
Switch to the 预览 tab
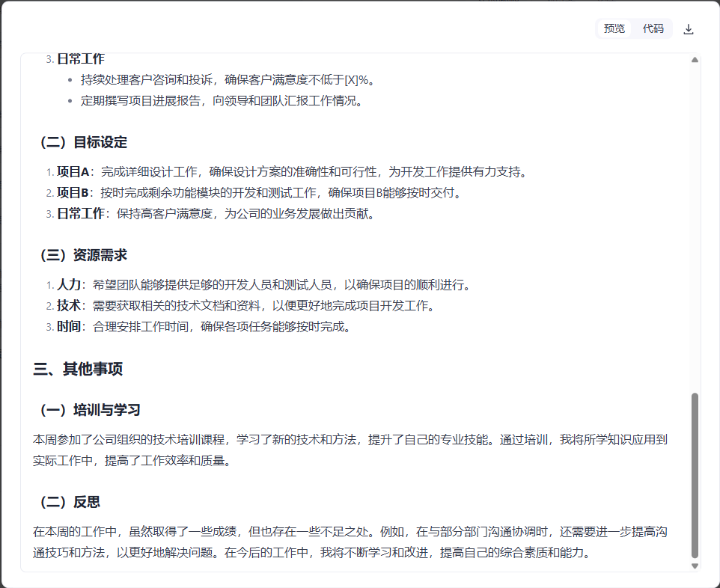tap(614, 29)
